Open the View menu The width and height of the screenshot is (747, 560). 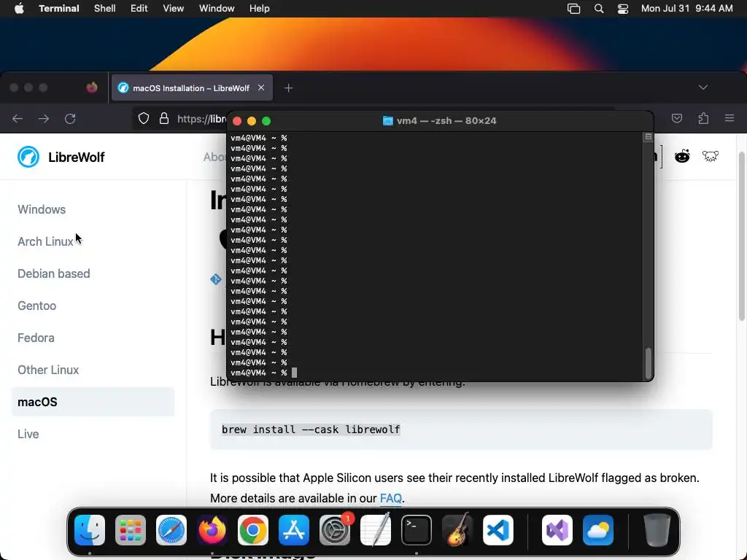tap(174, 9)
